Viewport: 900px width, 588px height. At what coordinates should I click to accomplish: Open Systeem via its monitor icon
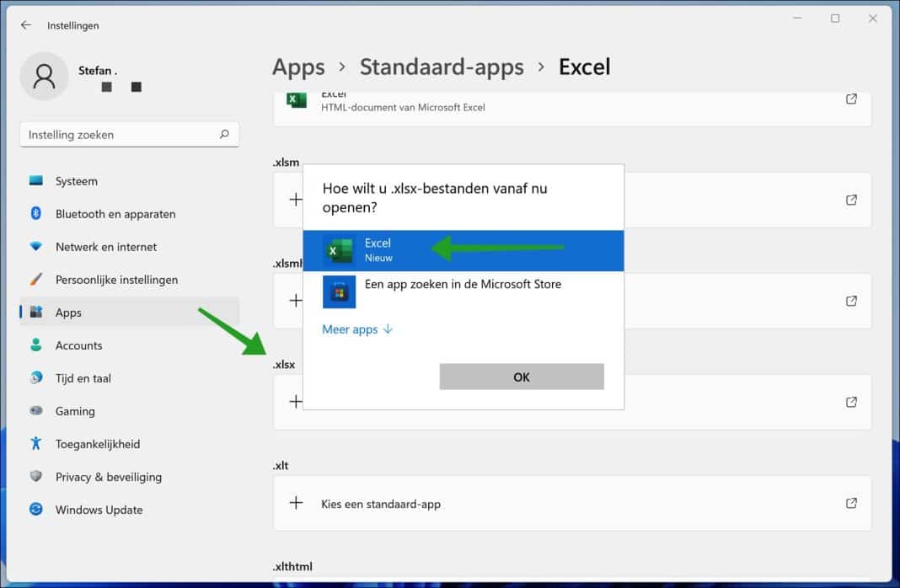click(x=35, y=180)
